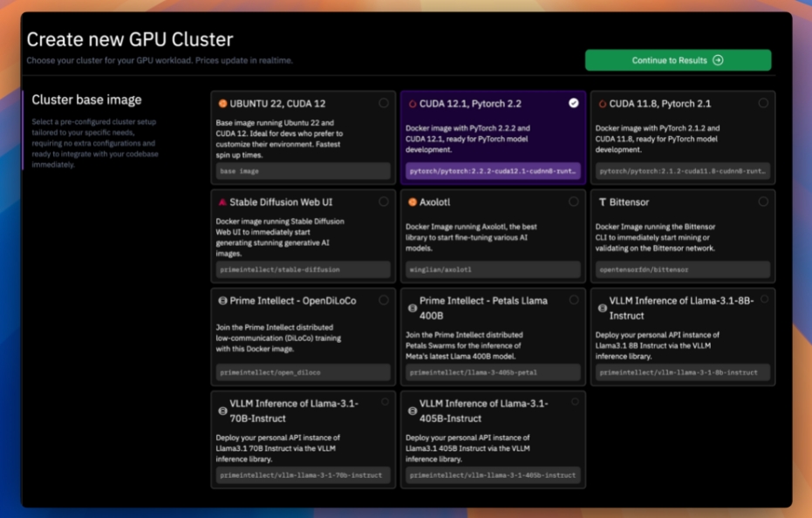The image size is (812, 518).
Task: Click the Prime Intellect - Petals Llama 400B title
Action: click(x=483, y=308)
